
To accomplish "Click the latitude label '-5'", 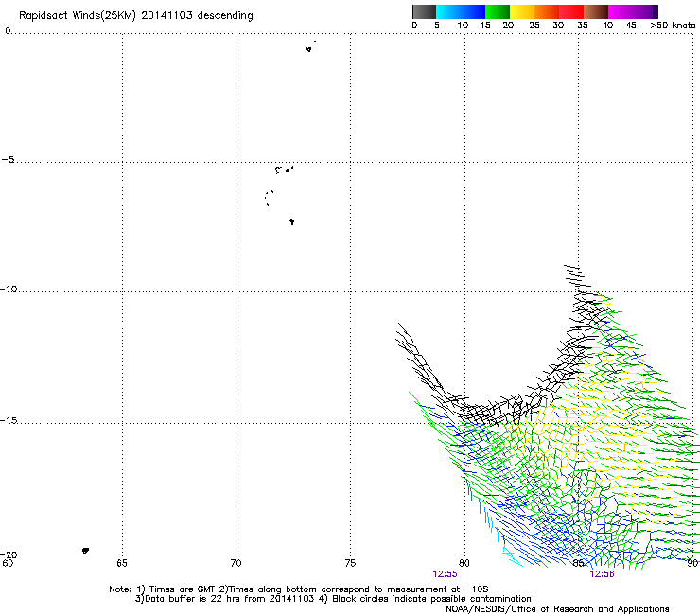I will coord(8,160).
